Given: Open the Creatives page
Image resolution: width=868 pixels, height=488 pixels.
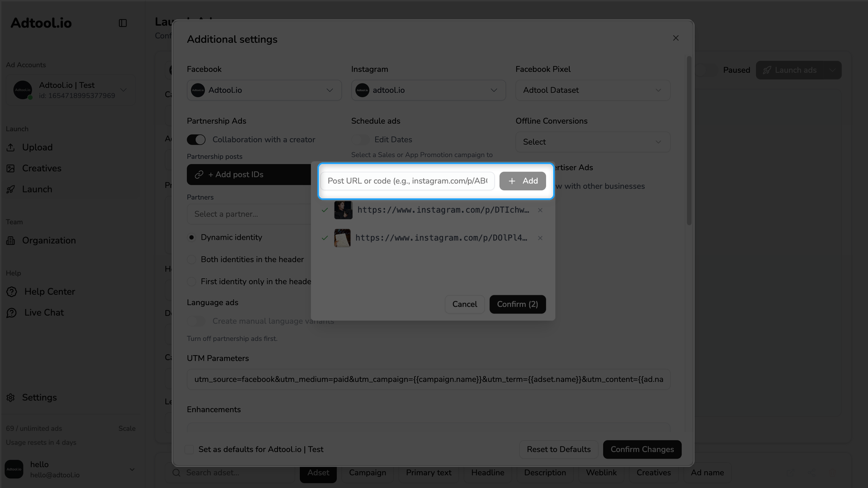Looking at the screenshot, I should coord(42,168).
